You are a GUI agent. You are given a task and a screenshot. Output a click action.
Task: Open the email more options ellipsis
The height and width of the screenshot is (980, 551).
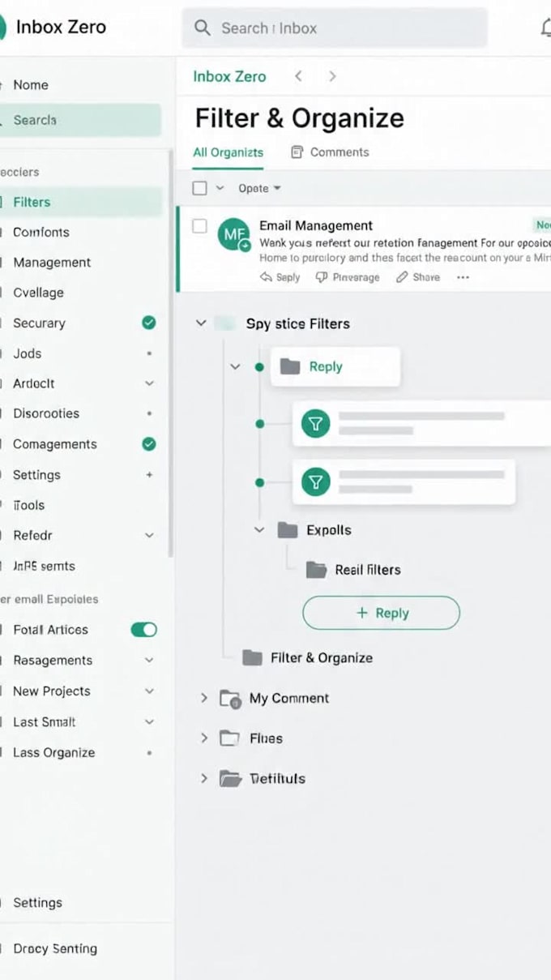pyautogui.click(x=463, y=277)
